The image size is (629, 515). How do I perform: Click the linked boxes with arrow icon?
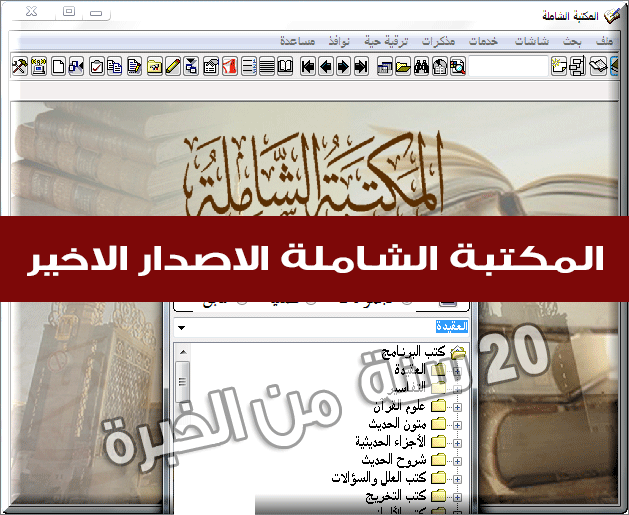(76, 66)
